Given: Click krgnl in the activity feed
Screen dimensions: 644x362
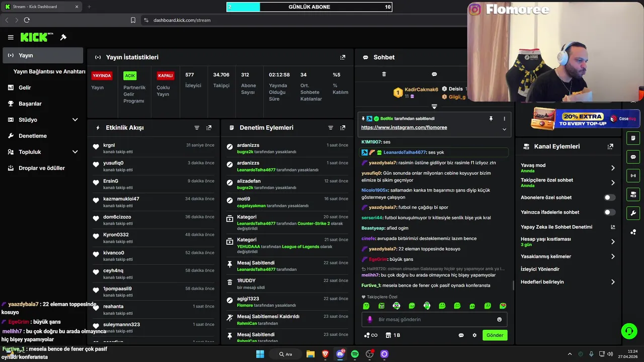Looking at the screenshot, I should point(109,145).
